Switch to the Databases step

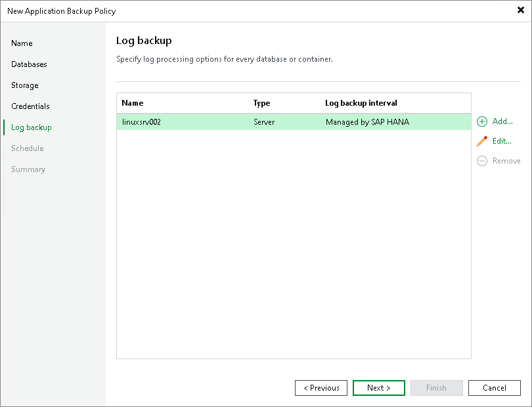[29, 64]
